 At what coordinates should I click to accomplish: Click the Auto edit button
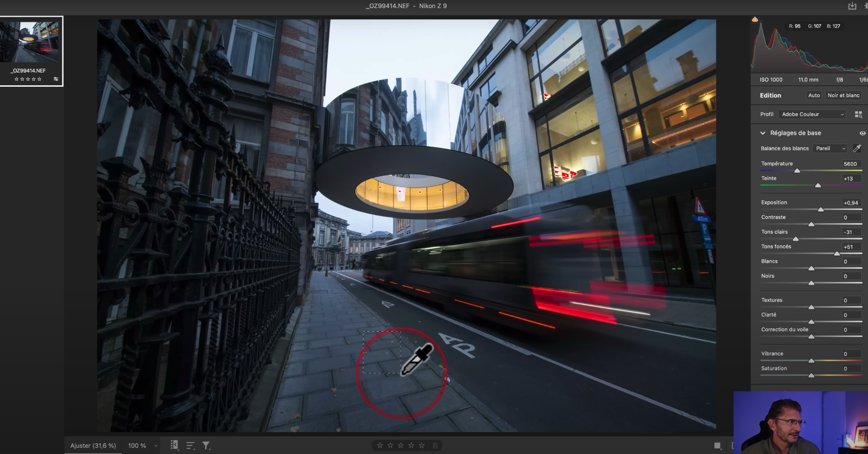(814, 95)
